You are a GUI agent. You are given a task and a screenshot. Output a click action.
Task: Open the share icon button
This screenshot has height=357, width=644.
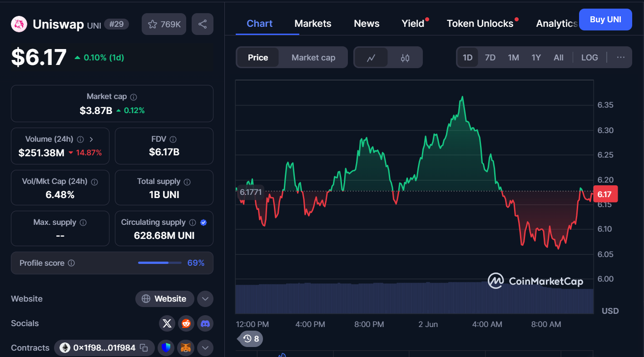[203, 24]
